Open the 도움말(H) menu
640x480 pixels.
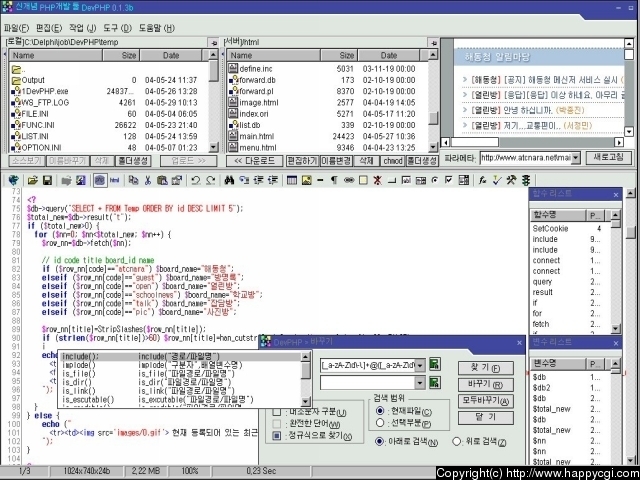(157, 28)
